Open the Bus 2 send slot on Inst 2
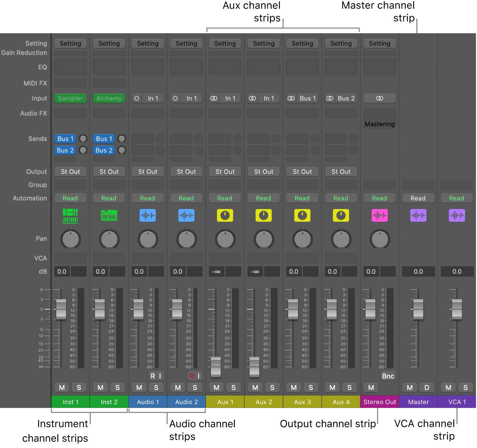Screen dimensions: 477x448 click(103, 150)
